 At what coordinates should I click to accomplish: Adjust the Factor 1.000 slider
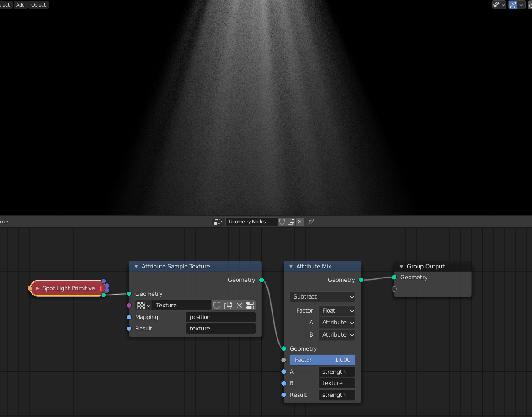pyautogui.click(x=322, y=360)
